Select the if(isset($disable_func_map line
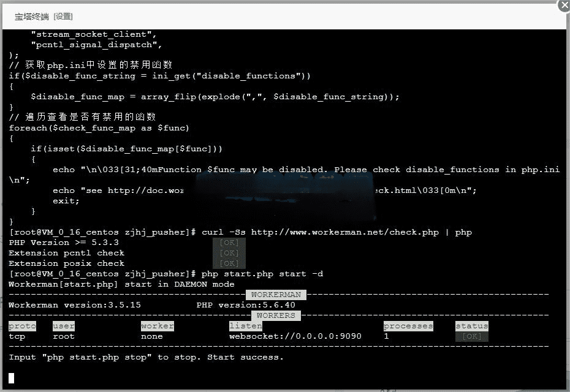 (126, 149)
